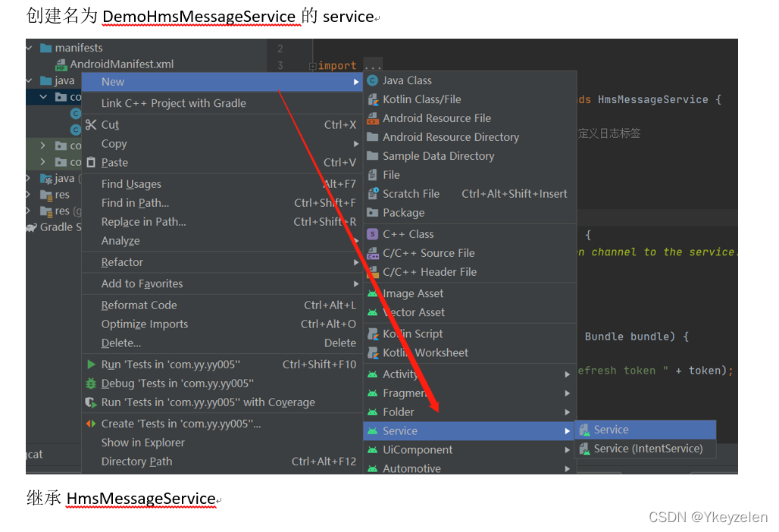Screen dimensions: 779x532
Task: Choose Find Usages menu entry
Action: tap(222, 184)
